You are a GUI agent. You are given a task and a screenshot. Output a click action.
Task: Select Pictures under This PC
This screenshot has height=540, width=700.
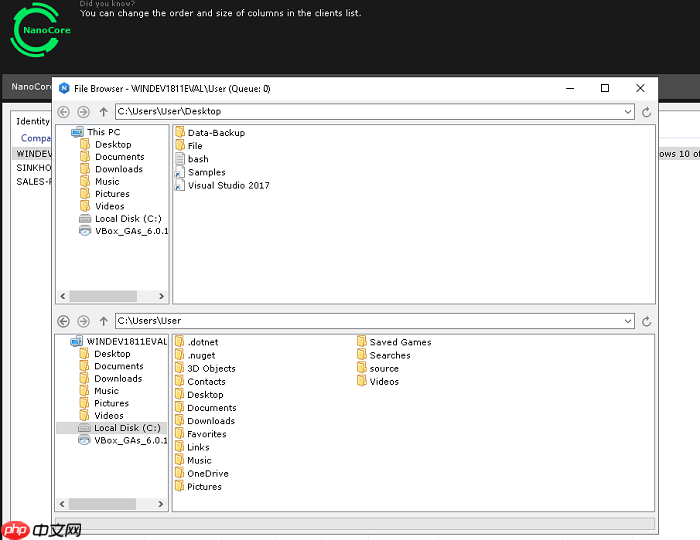pyautogui.click(x=104, y=194)
